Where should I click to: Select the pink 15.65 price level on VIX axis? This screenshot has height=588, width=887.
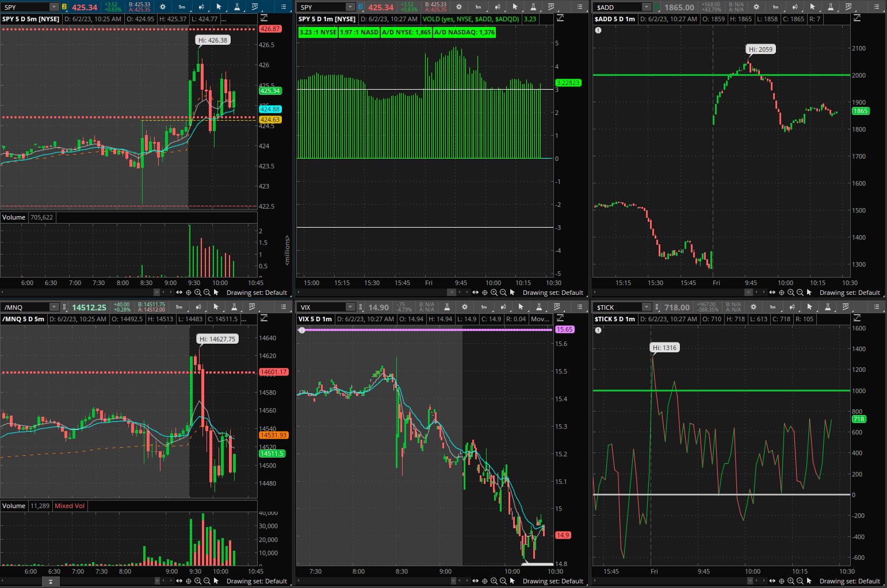564,329
